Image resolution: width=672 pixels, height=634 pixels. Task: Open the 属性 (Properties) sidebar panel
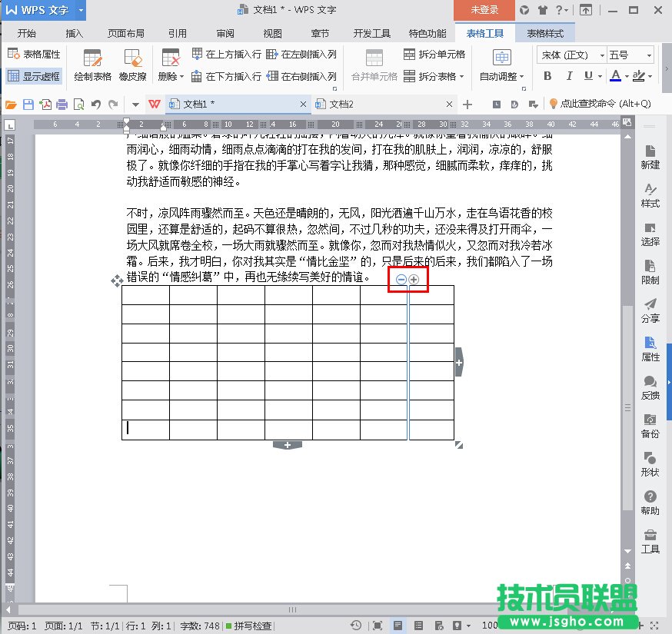(650, 348)
